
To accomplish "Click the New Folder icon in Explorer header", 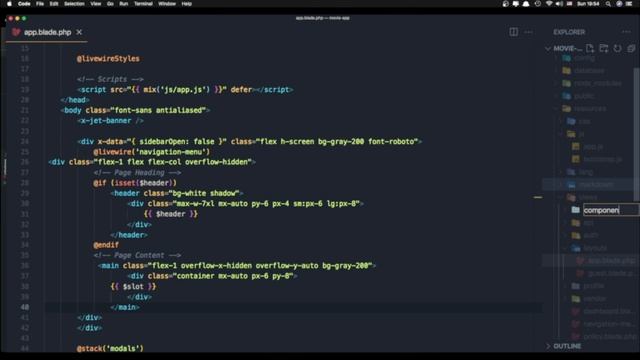I will tap(604, 49).
